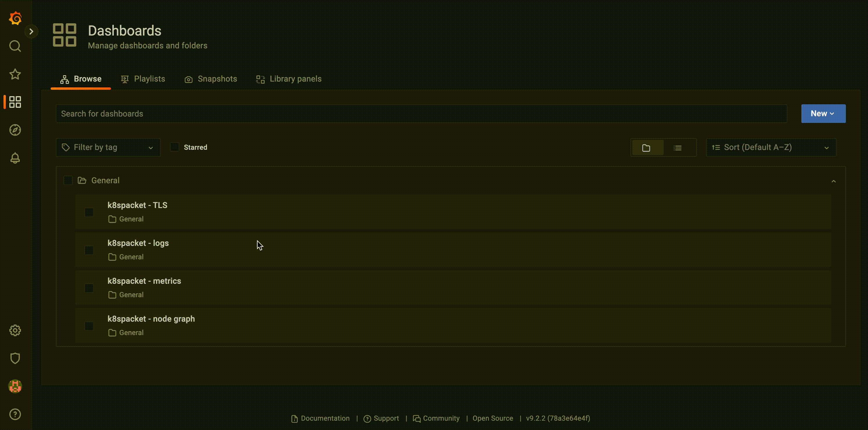Open the Help question mark icon
This screenshot has height=430, width=868.
click(15, 414)
